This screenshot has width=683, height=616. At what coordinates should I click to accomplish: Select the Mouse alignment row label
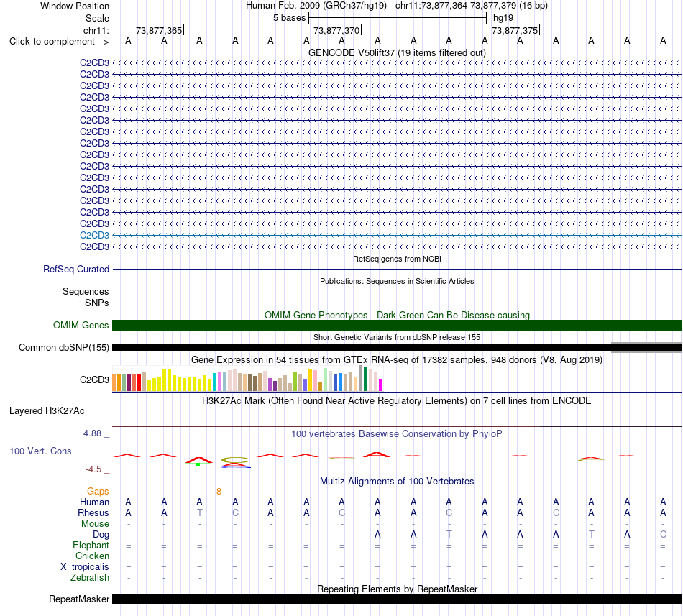point(95,524)
